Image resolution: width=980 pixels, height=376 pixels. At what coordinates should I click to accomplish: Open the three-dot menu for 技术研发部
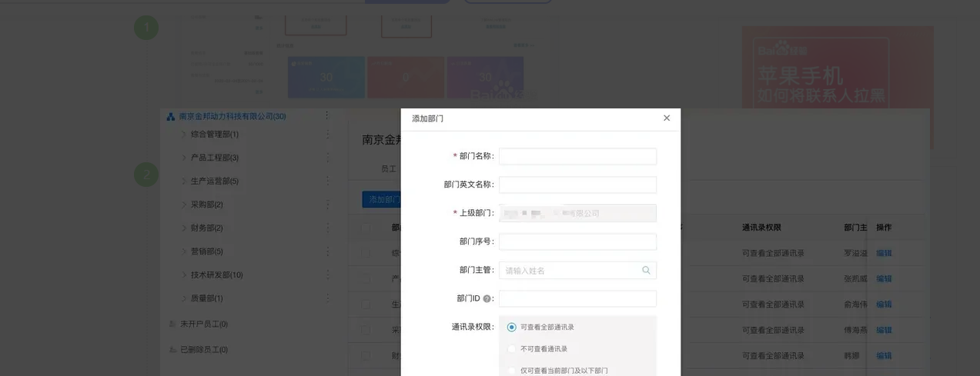click(327, 275)
